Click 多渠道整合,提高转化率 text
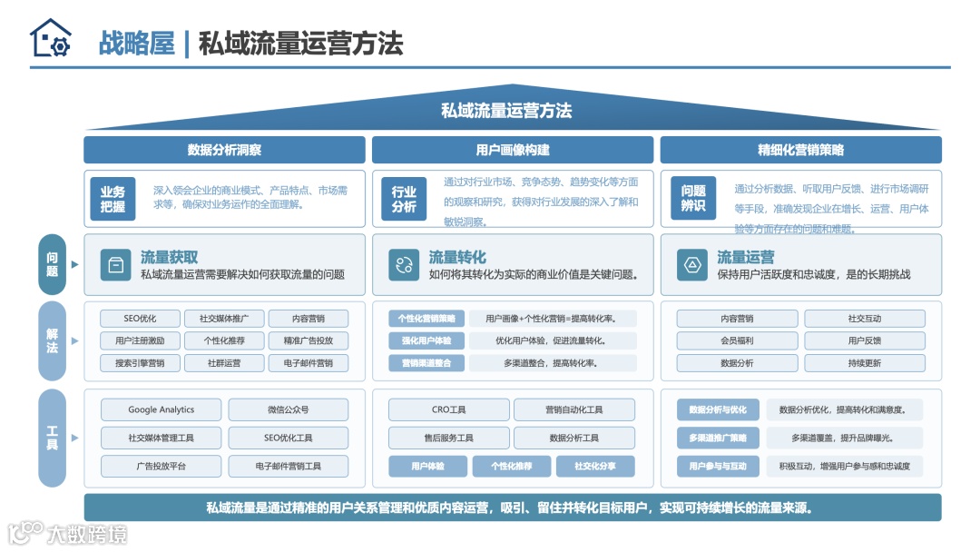Image resolution: width=980 pixels, height=552 pixels. 551,363
